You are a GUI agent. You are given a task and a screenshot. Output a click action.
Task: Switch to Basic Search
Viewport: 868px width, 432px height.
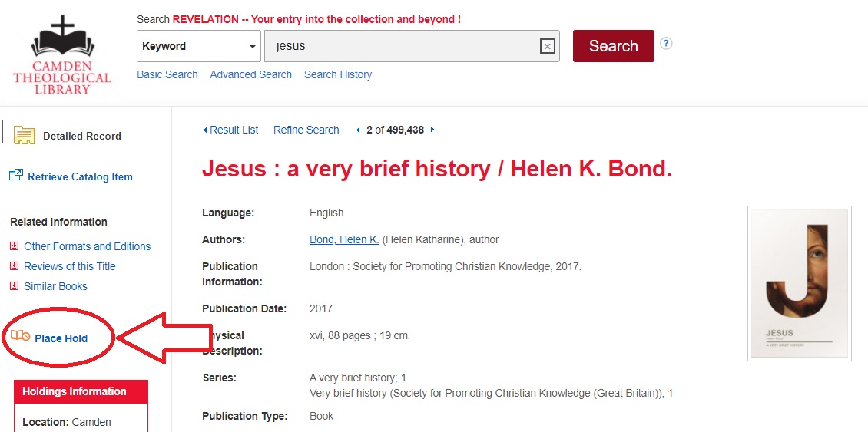point(167,74)
